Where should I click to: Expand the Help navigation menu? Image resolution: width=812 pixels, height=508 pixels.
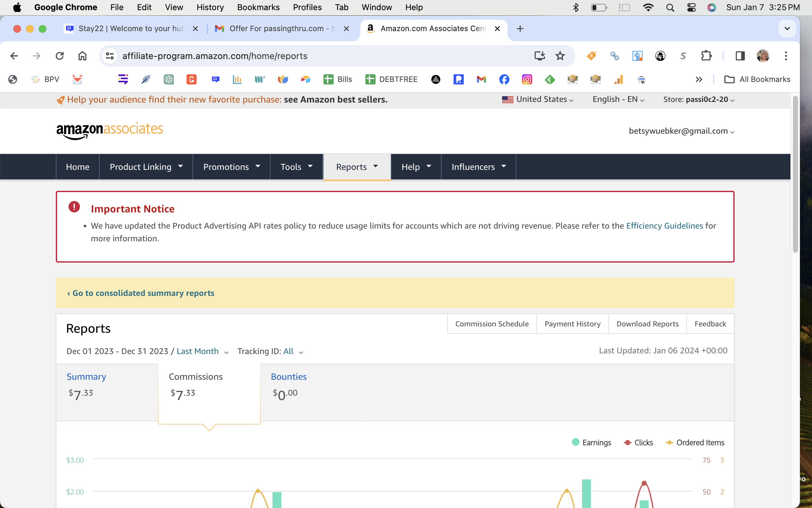point(416,167)
